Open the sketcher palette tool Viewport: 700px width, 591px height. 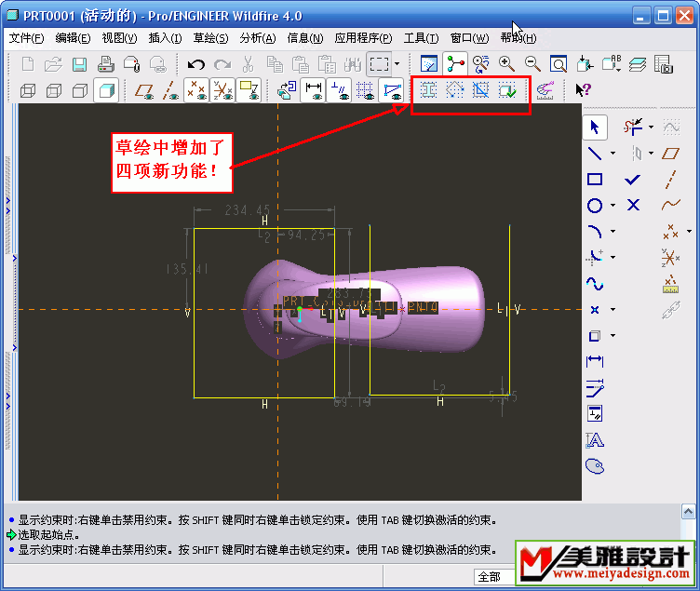[x=595, y=466]
